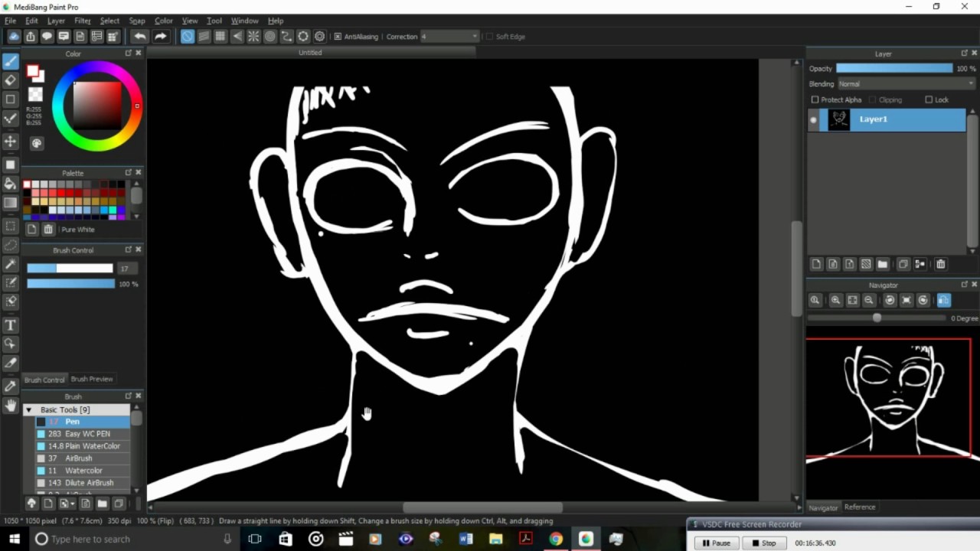Float the Navigator panel using its pop-out icon
The height and width of the screenshot is (551, 980).
coord(964,285)
